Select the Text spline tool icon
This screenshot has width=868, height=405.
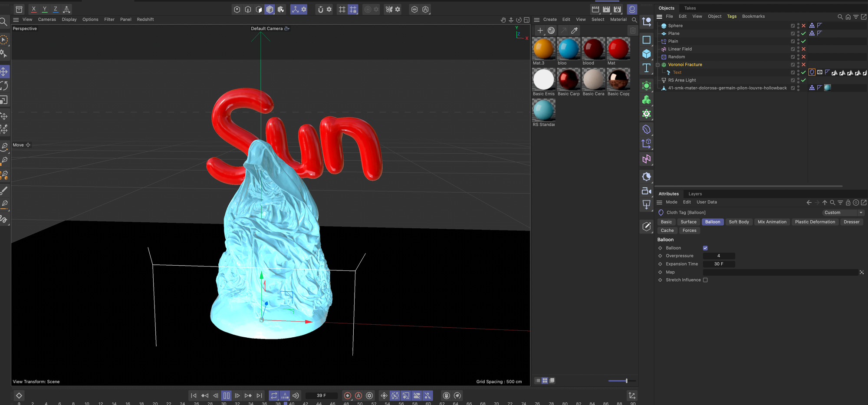click(x=646, y=68)
